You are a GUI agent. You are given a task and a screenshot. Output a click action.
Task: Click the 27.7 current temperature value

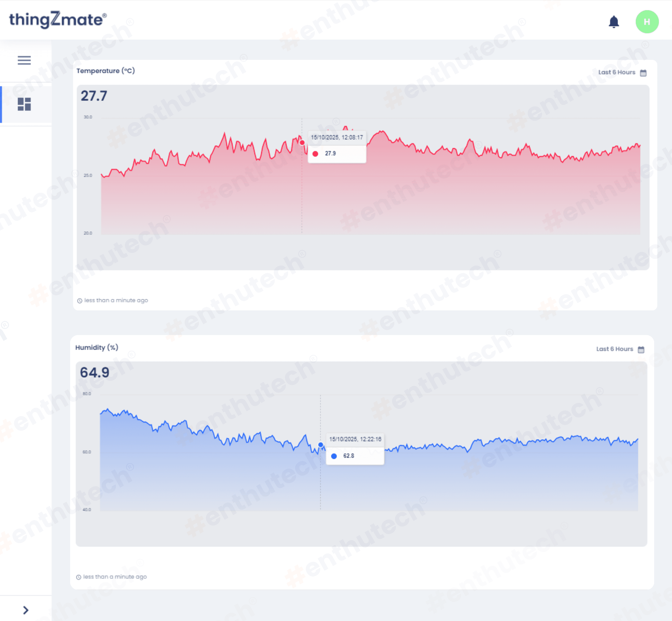pos(94,96)
